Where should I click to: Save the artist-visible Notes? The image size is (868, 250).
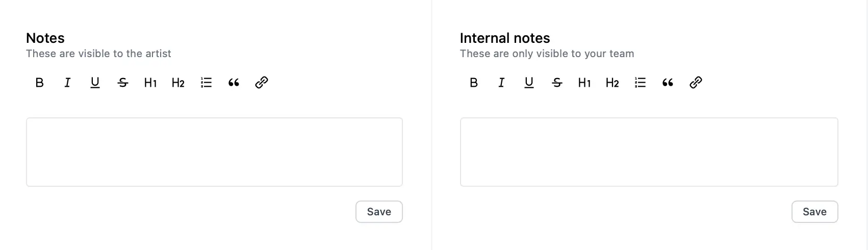pyautogui.click(x=379, y=212)
